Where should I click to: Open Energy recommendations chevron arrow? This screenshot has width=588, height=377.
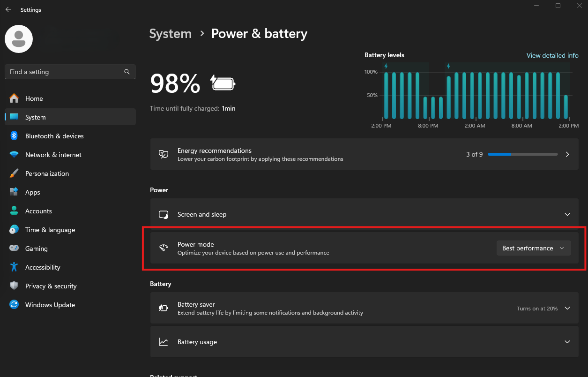pos(567,154)
